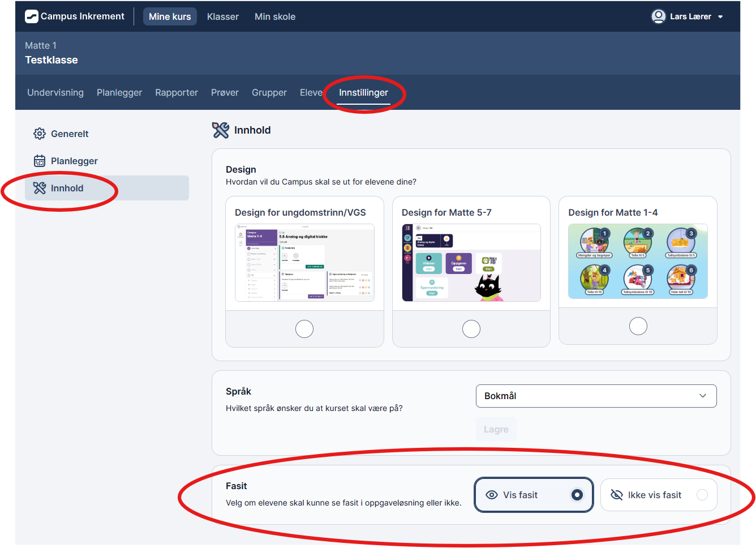Click the Design for Matte 1-4 title
The image size is (756, 548).
pos(613,212)
